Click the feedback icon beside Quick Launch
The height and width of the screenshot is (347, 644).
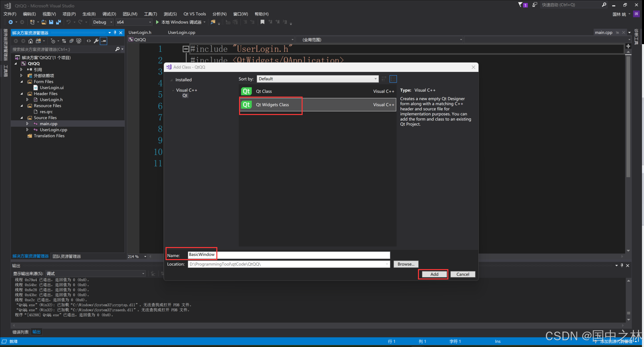coord(535,5)
